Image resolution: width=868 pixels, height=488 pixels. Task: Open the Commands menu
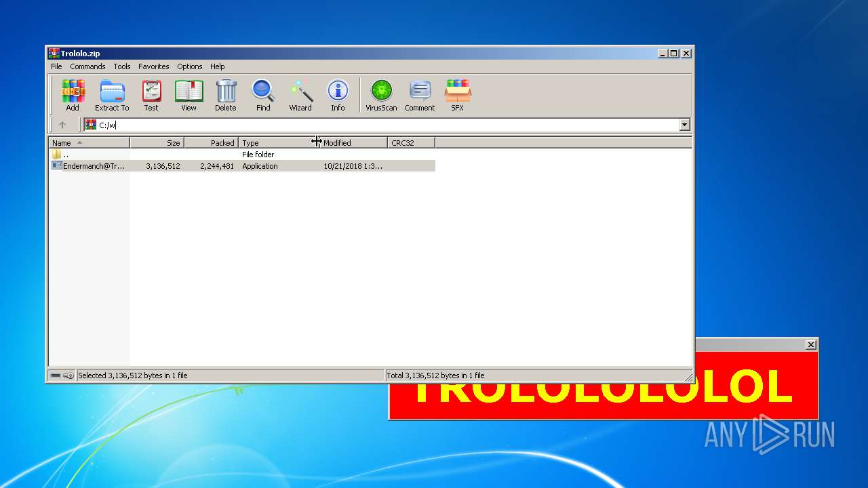[x=87, y=66]
